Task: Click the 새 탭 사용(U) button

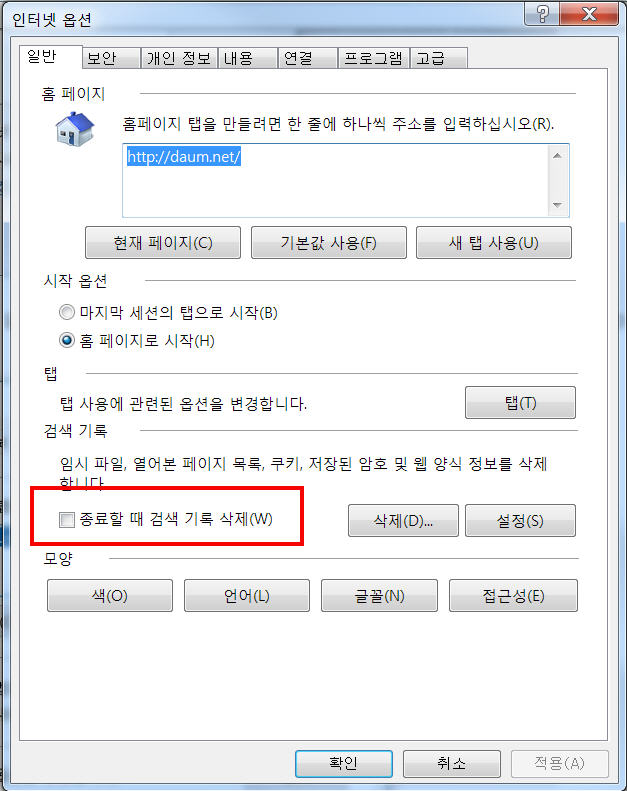Action: point(494,243)
